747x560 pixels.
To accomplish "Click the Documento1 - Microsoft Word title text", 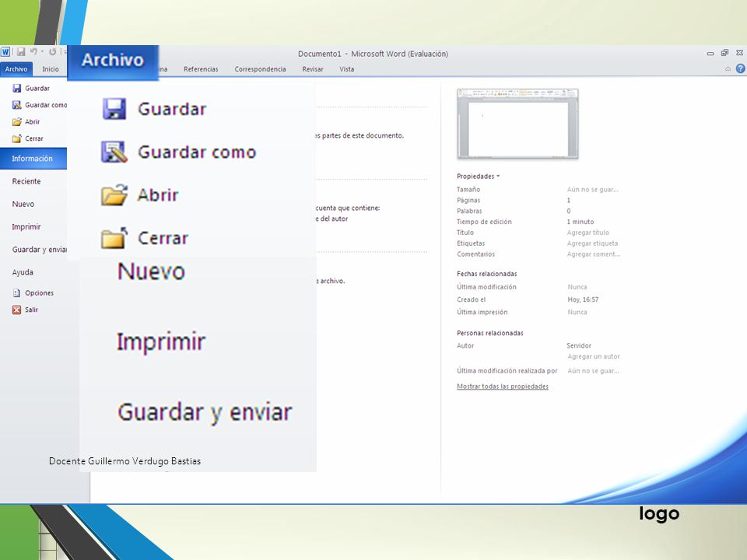I will pos(373,54).
